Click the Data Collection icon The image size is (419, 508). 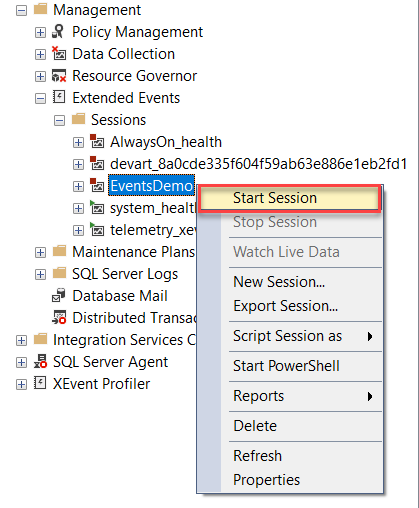(x=59, y=53)
